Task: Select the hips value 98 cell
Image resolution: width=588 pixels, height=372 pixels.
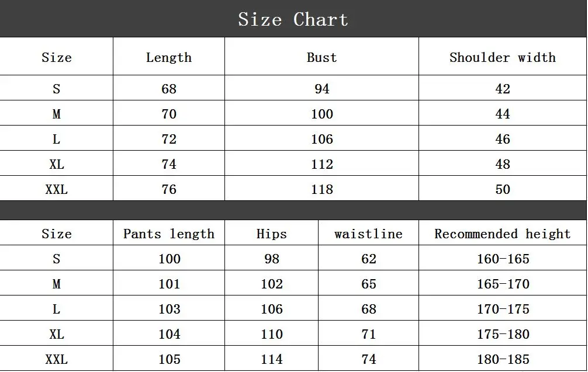Action: pos(271,259)
